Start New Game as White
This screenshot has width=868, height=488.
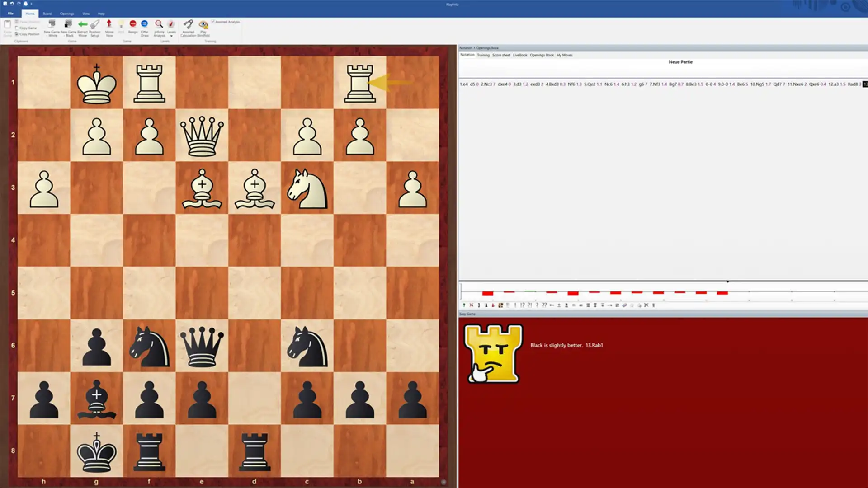(52, 28)
